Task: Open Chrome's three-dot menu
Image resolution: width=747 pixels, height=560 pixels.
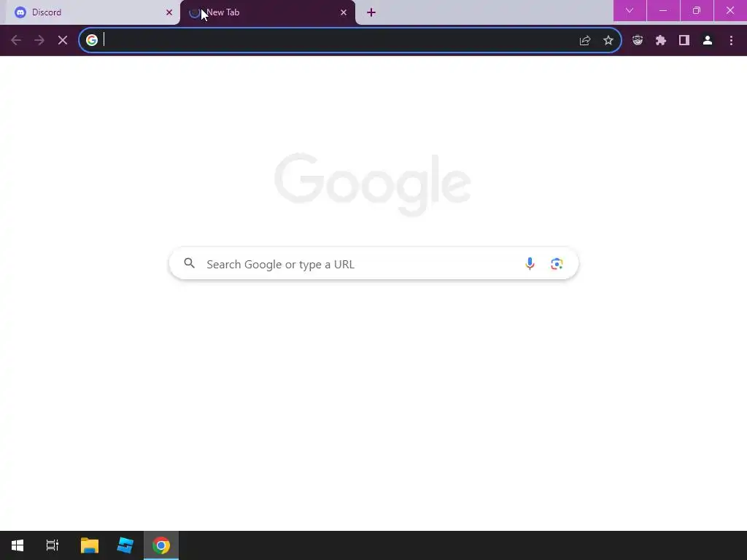Action: pyautogui.click(x=731, y=41)
